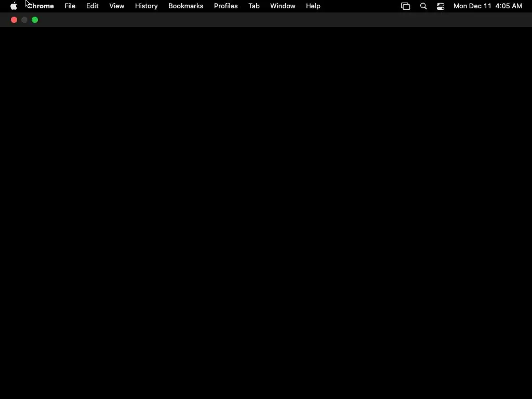The image size is (532, 399).
Task: Open the Help menu
Action: 313,6
